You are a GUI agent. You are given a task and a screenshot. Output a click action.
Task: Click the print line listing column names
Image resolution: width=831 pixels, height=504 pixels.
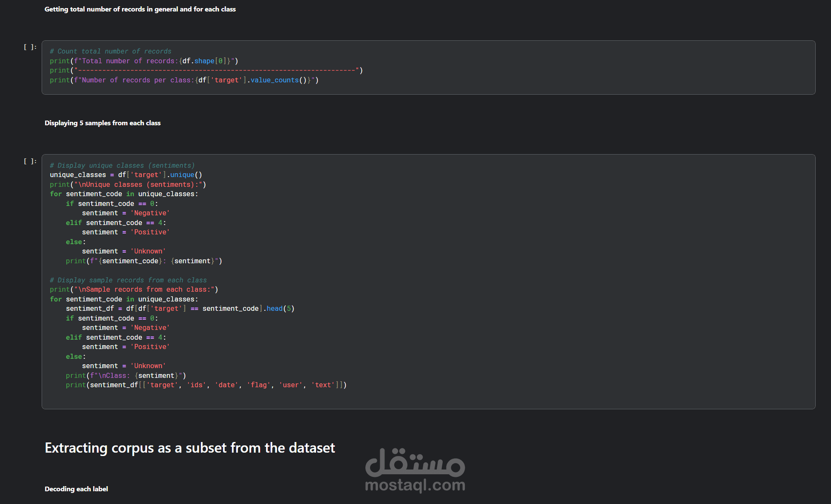tap(206, 385)
